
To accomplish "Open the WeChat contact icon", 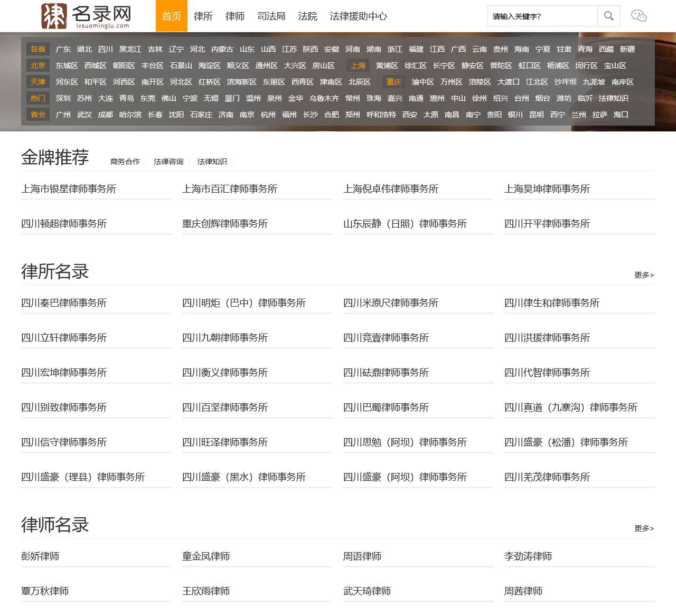I will [x=639, y=16].
